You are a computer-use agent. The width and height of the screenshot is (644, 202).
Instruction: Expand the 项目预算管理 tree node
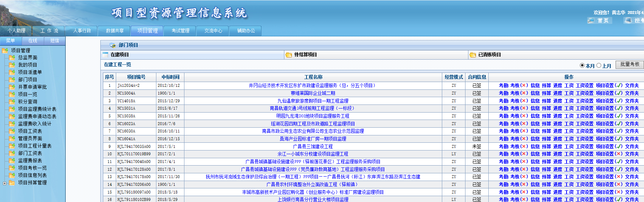(4, 183)
